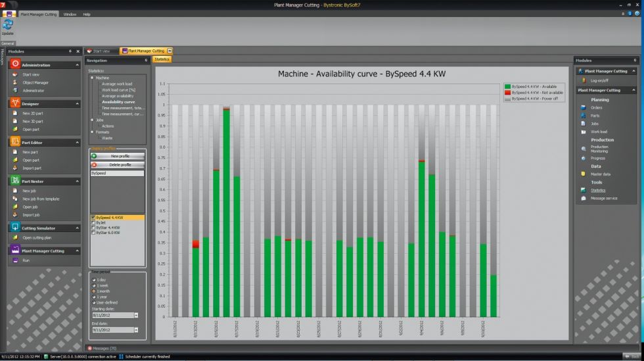Viewport: 644px width, 361px height.
Task: Click Open part icon under Designer
Action: pyautogui.click(x=15, y=129)
